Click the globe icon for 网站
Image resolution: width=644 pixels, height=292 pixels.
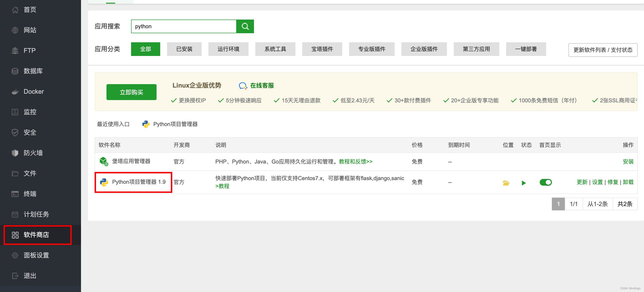[15, 30]
